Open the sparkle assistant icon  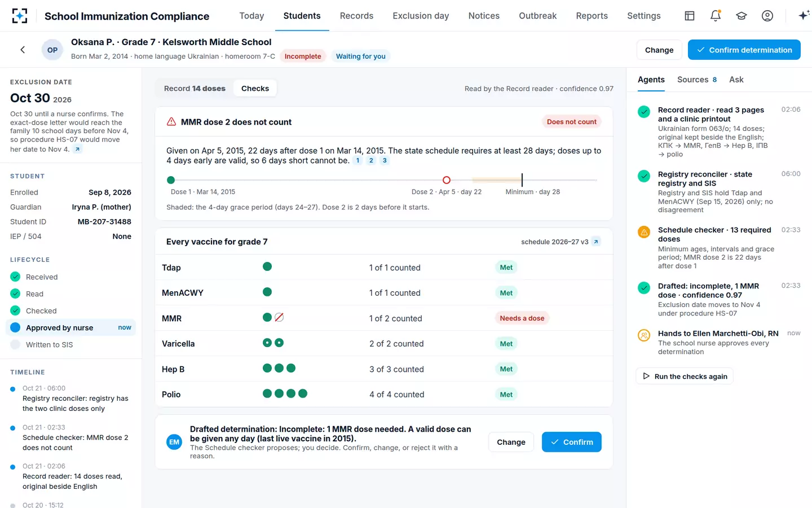coord(804,16)
